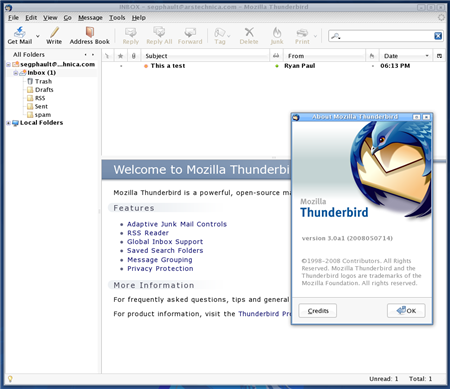The width and height of the screenshot is (450, 389).
Task: Switch to next folder view arrow
Action: 93,54
